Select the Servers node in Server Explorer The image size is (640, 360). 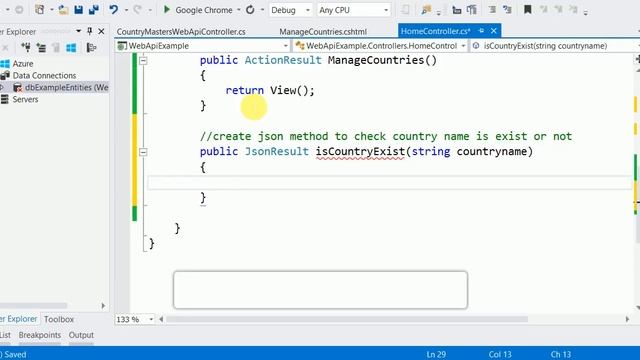[25, 99]
